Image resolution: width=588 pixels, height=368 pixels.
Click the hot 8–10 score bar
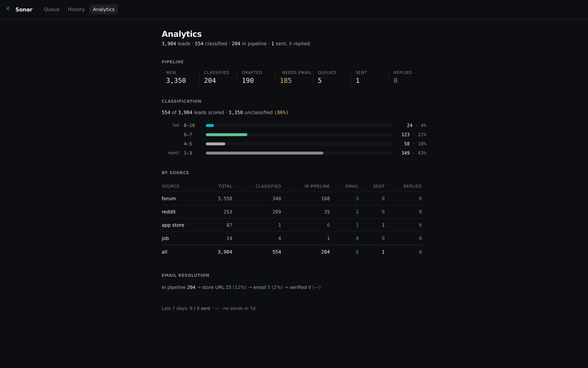(x=210, y=125)
